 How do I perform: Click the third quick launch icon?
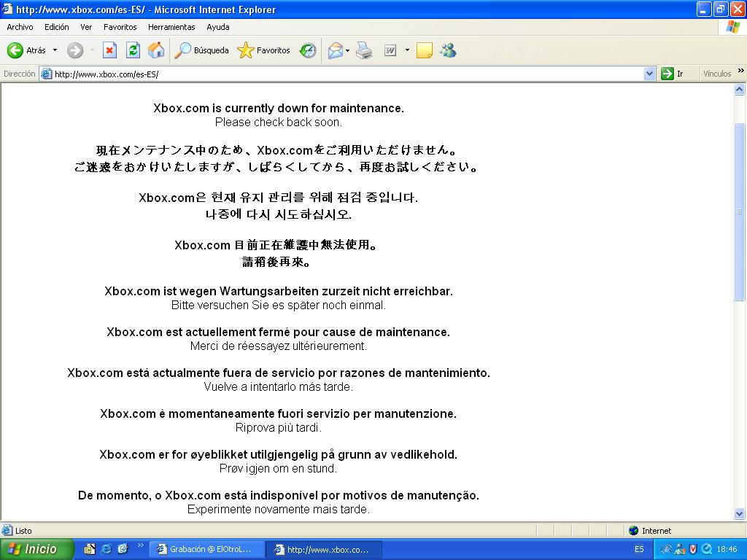[x=123, y=549]
